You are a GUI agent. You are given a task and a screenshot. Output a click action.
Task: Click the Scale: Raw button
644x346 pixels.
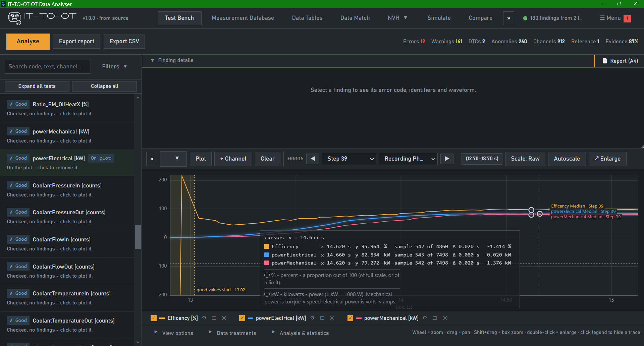pos(525,159)
